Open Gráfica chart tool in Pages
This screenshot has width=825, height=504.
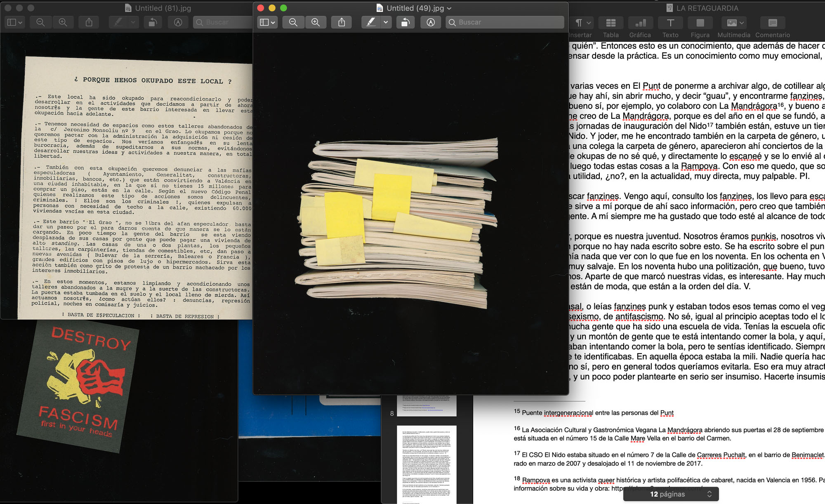640,23
